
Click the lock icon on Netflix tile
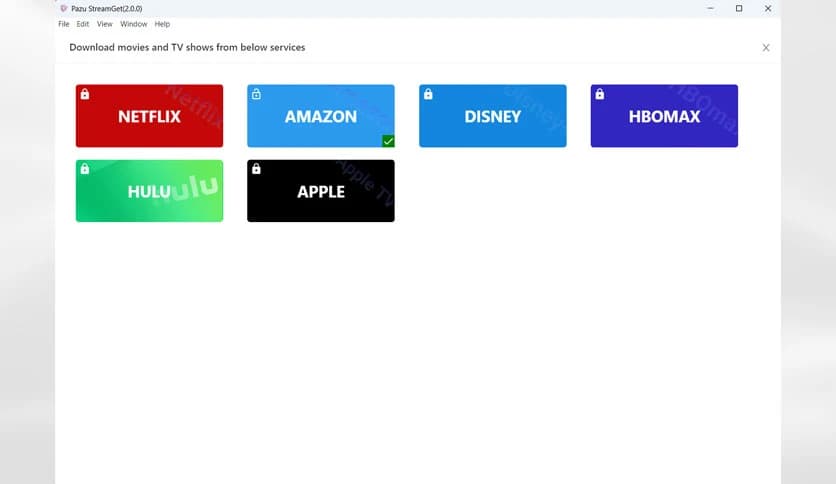click(x=85, y=94)
